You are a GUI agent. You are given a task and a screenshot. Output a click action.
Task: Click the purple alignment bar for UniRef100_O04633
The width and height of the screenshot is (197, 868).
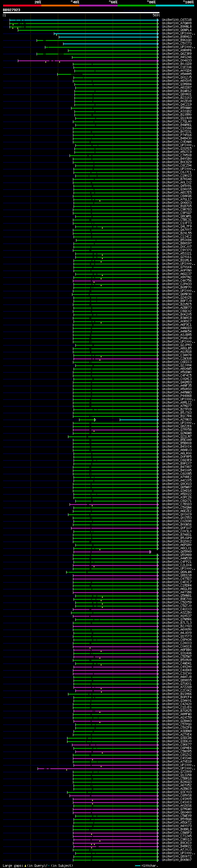(88, 61)
